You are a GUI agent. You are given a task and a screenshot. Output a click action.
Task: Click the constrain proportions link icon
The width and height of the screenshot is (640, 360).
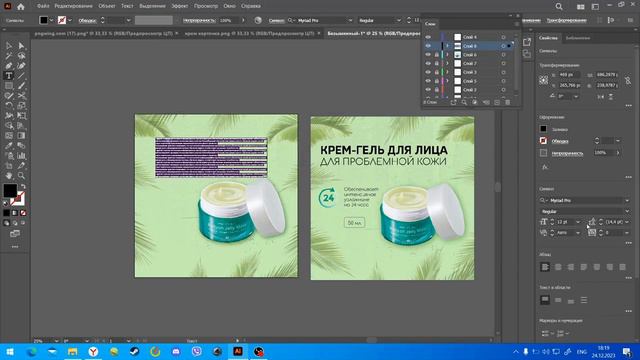628,80
